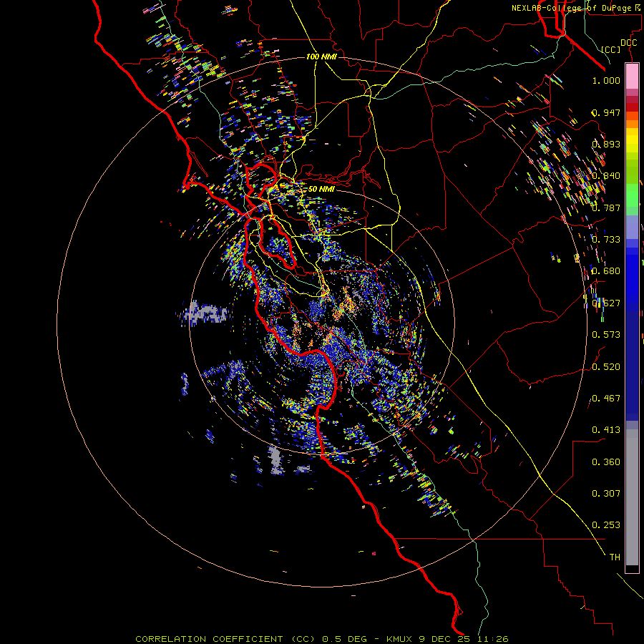This screenshot has height=644, width=644.
Task: Click the 0.947 color scale label
Action: [606, 112]
